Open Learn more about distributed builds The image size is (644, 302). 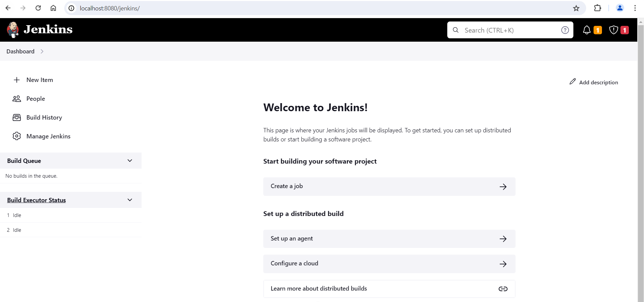(x=389, y=289)
